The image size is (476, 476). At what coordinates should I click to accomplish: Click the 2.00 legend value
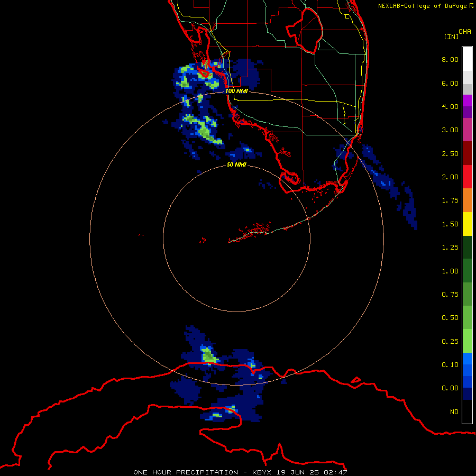[x=450, y=177]
